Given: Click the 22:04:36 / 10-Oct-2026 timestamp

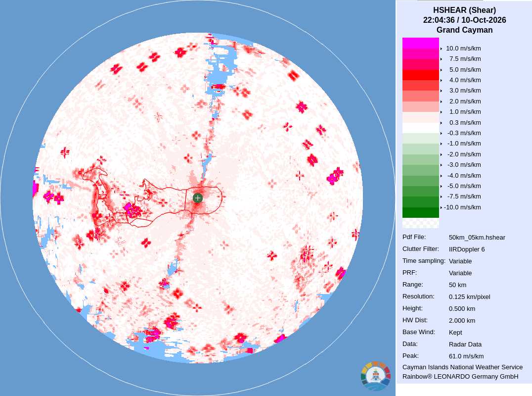Looking at the screenshot, I should click(x=464, y=20).
